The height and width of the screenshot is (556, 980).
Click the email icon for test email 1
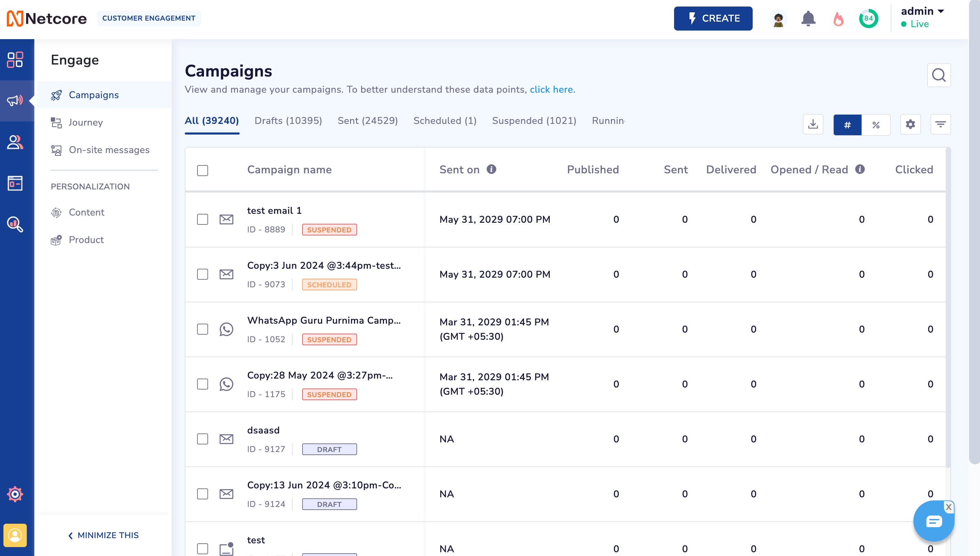pyautogui.click(x=226, y=219)
